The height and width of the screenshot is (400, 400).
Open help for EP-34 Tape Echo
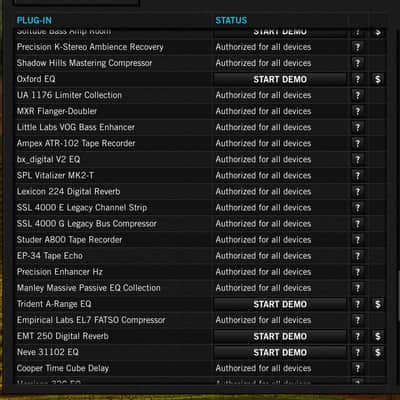coord(357,256)
